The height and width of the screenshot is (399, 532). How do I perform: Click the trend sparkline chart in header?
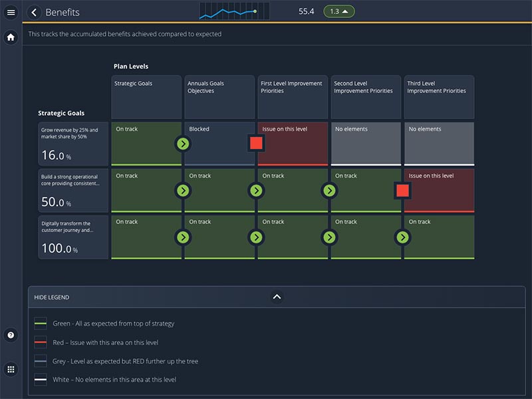tap(234, 11)
